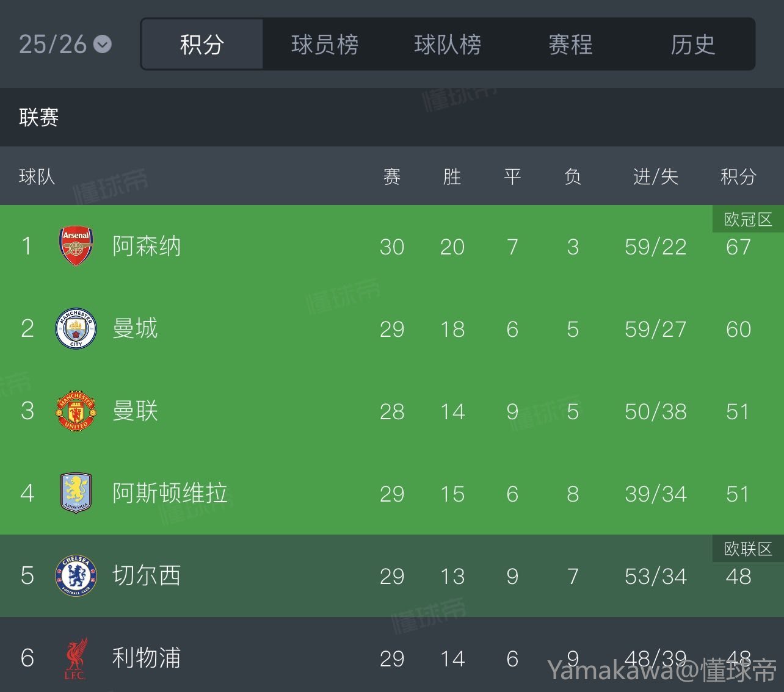The height and width of the screenshot is (692, 784).
Task: Open the 阿森纳 team name link
Action: [147, 247]
